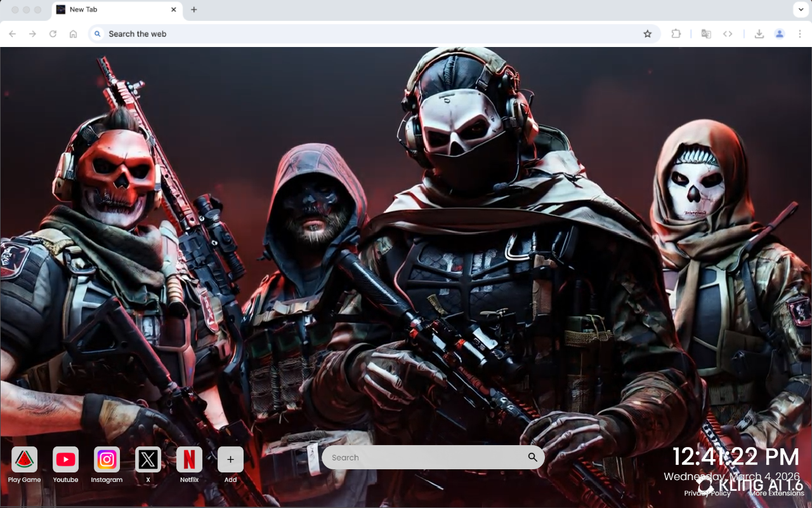Open the Netflix shortcut icon
The height and width of the screenshot is (508, 812).
(189, 460)
